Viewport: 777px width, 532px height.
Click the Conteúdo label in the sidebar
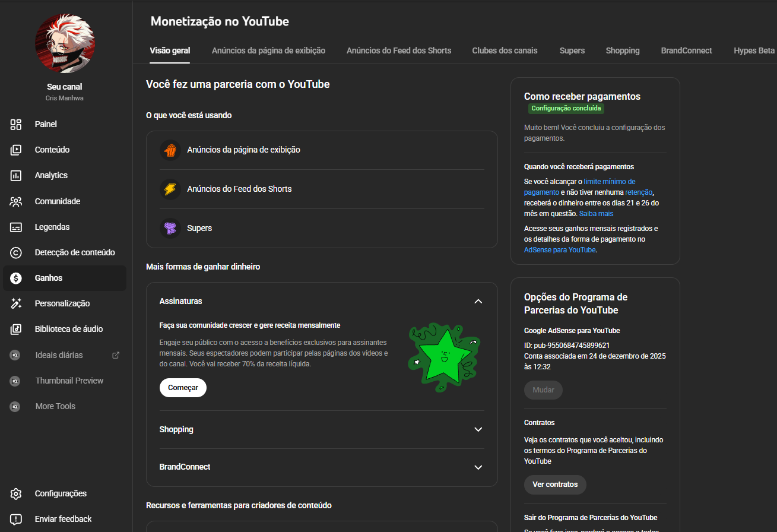coord(52,150)
